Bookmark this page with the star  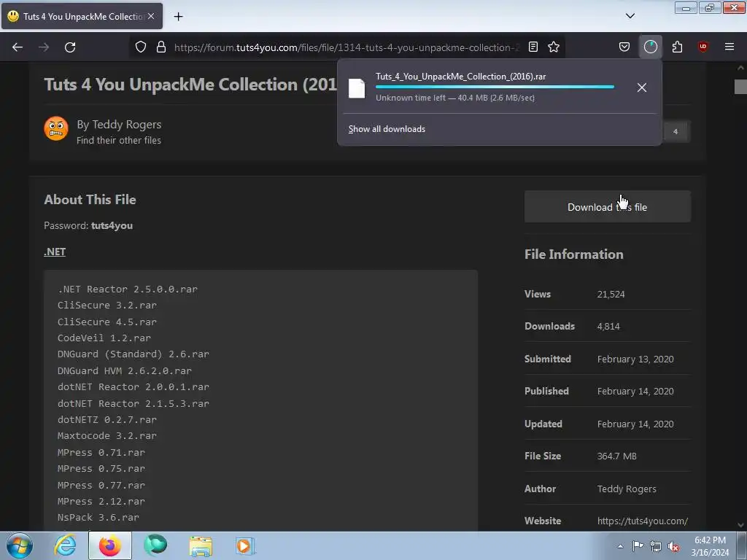(x=554, y=47)
